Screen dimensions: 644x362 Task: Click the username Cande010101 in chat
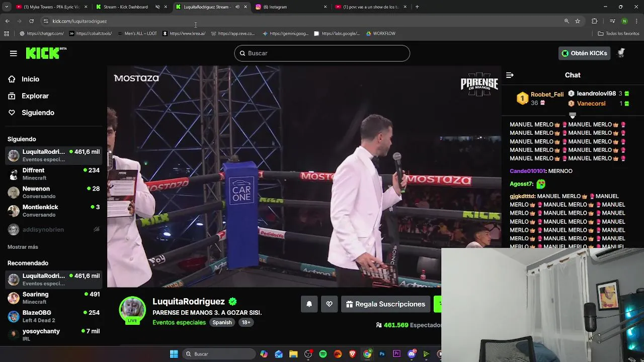coord(527,171)
